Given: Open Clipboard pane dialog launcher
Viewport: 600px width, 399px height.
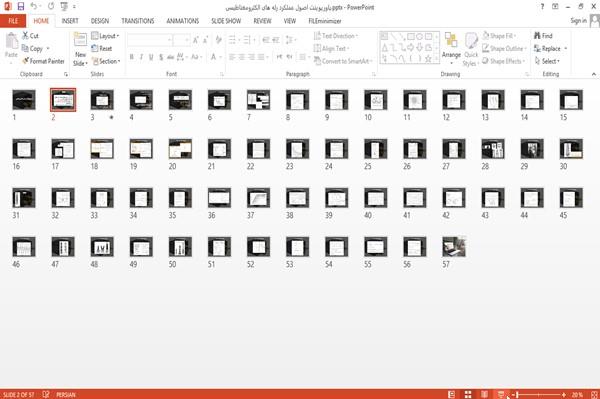Looking at the screenshot, I should click(66, 74).
